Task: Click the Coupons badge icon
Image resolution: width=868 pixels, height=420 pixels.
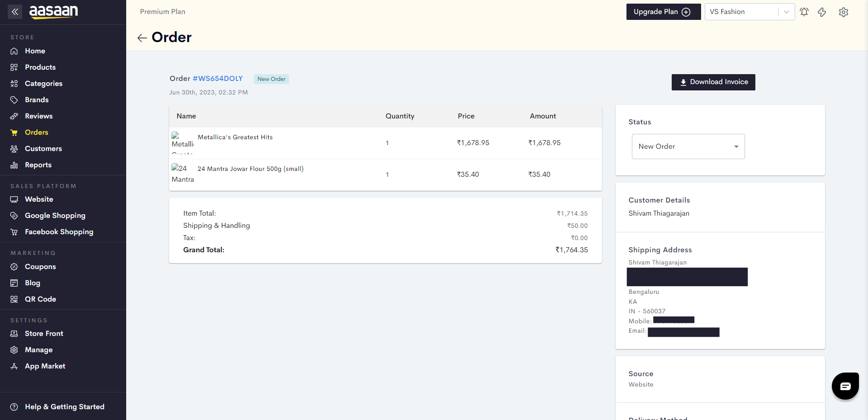Action: point(14,267)
